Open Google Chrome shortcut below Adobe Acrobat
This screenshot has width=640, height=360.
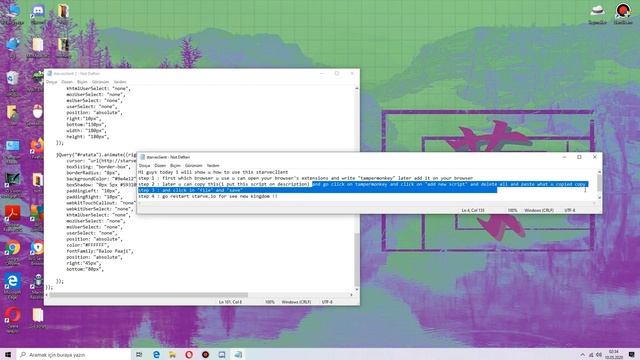pyautogui.click(x=13, y=250)
